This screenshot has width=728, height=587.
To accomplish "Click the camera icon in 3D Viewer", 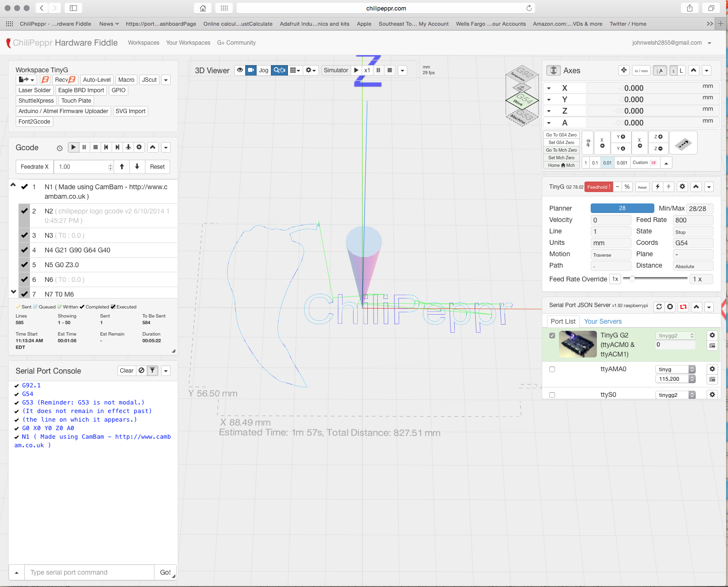I will [251, 70].
